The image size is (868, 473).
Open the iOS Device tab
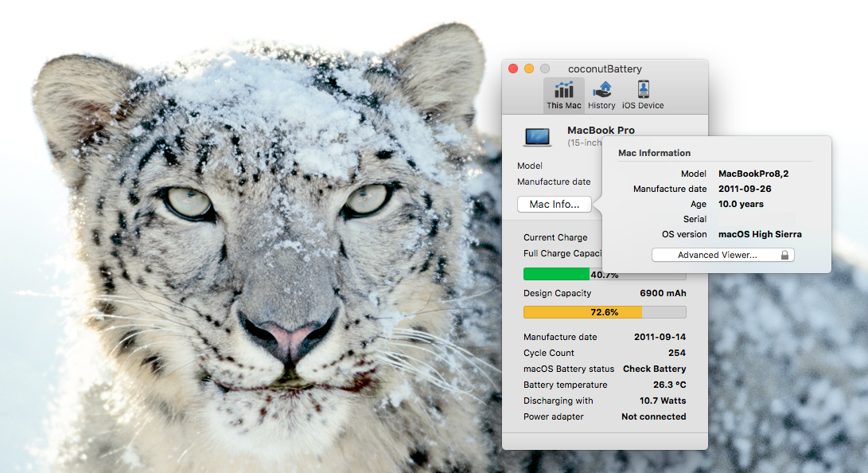pyautogui.click(x=642, y=95)
